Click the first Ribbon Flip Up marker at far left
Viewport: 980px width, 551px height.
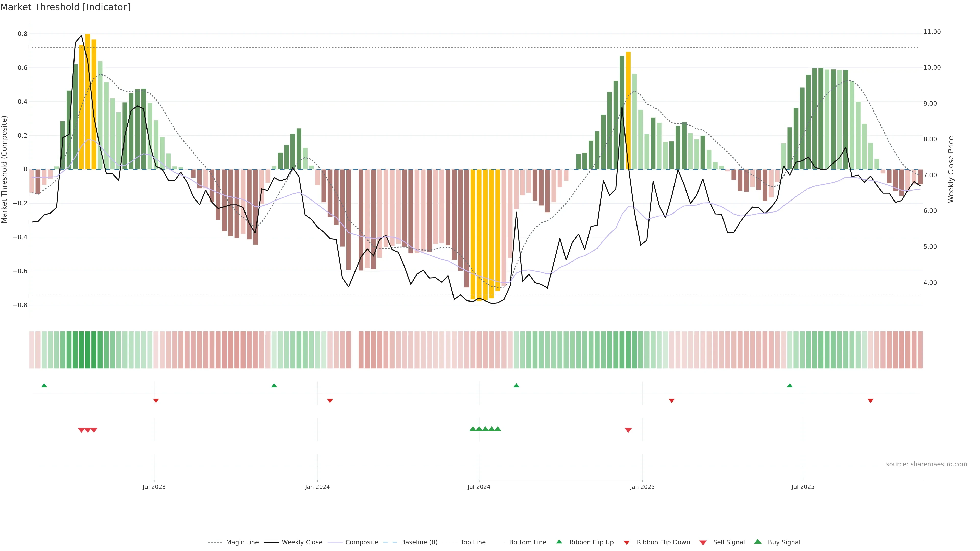(x=44, y=386)
